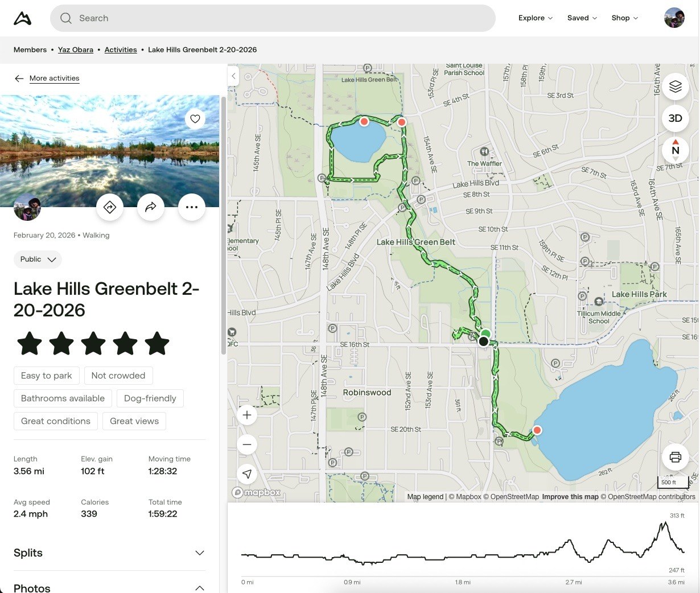This screenshot has width=700, height=593.
Task: Open directions for this activity
Action: (x=110, y=207)
